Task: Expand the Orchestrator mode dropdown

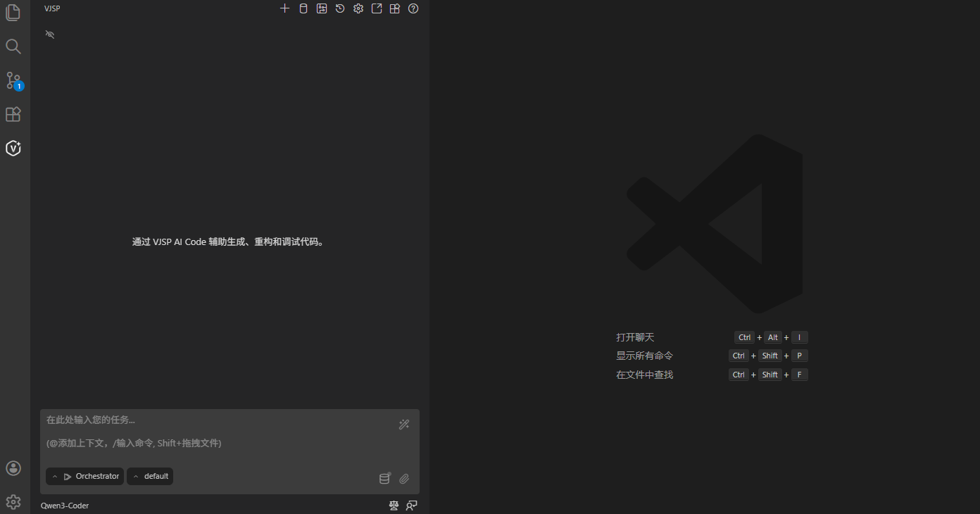Action: [85, 477]
